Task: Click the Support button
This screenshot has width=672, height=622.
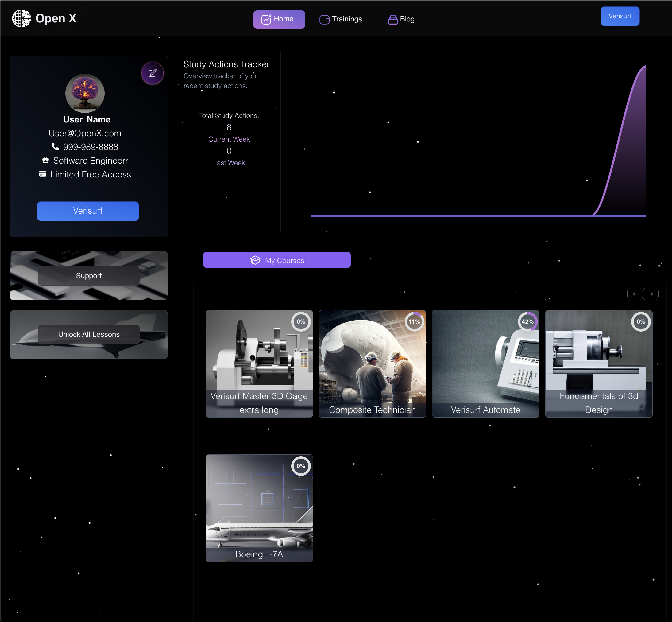Action: [x=89, y=276]
